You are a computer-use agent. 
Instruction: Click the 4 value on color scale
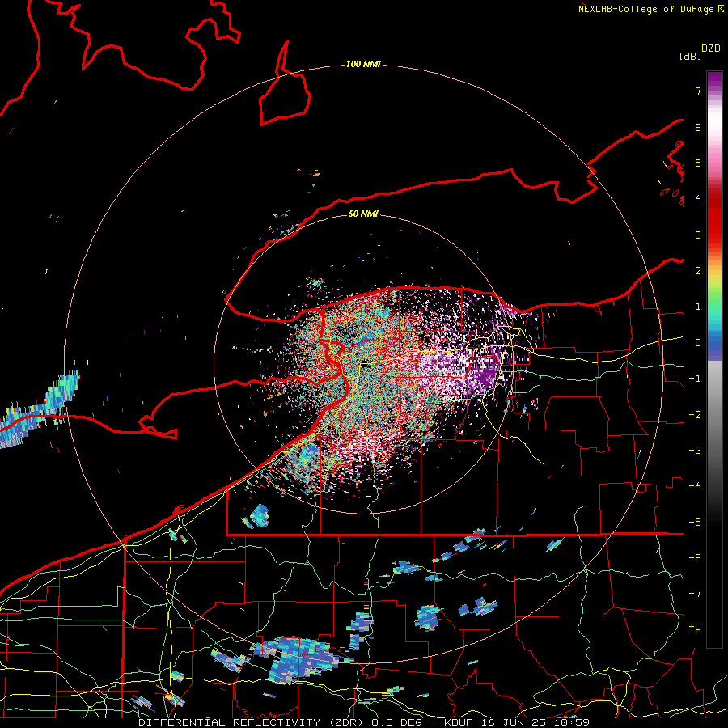[x=698, y=199]
